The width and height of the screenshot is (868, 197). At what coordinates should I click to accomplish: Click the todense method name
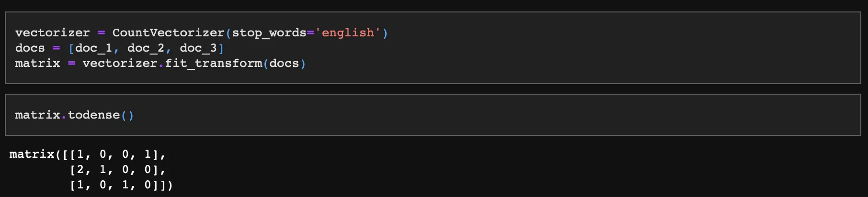tap(94, 115)
